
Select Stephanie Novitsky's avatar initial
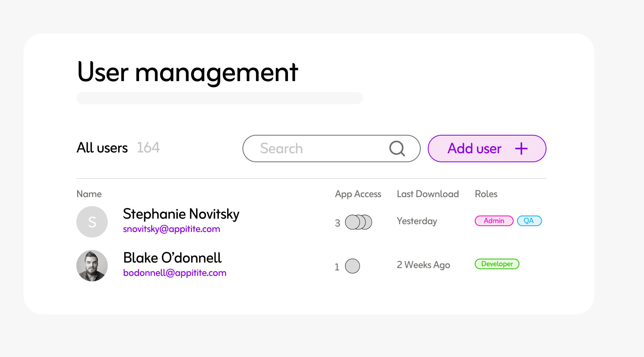pos(92,222)
